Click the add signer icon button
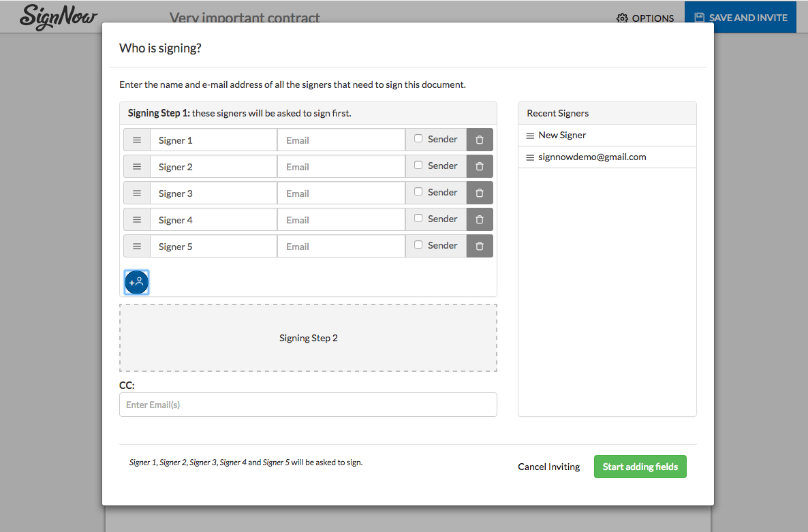Viewport: 808px width, 532px height. [136, 282]
